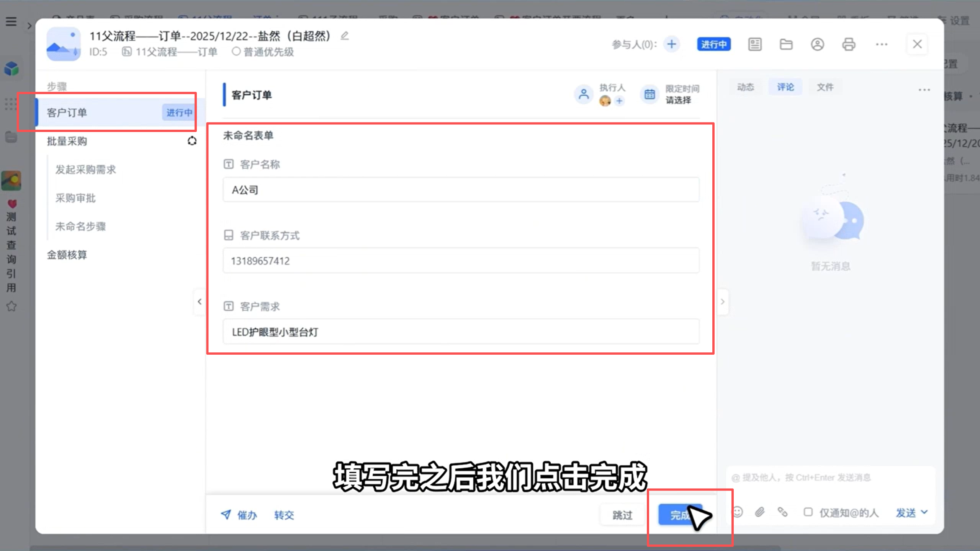Open the form view icon in header
This screenshot has width=980, height=551.
(755, 44)
